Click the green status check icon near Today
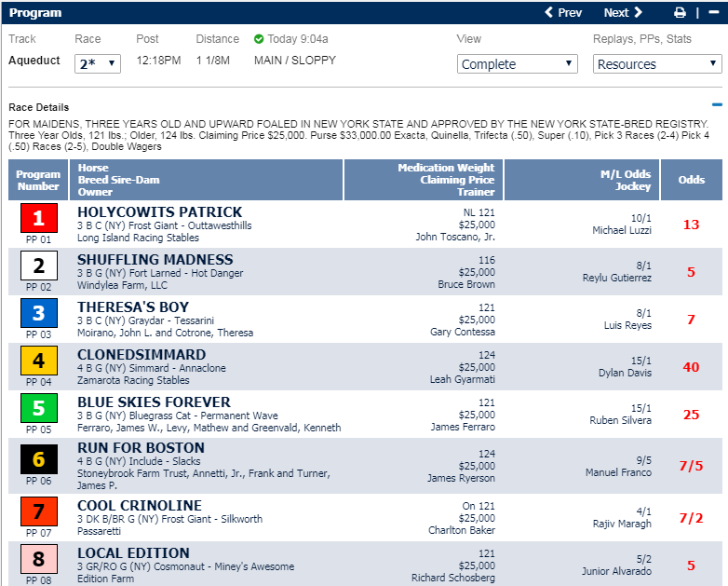 (x=259, y=39)
